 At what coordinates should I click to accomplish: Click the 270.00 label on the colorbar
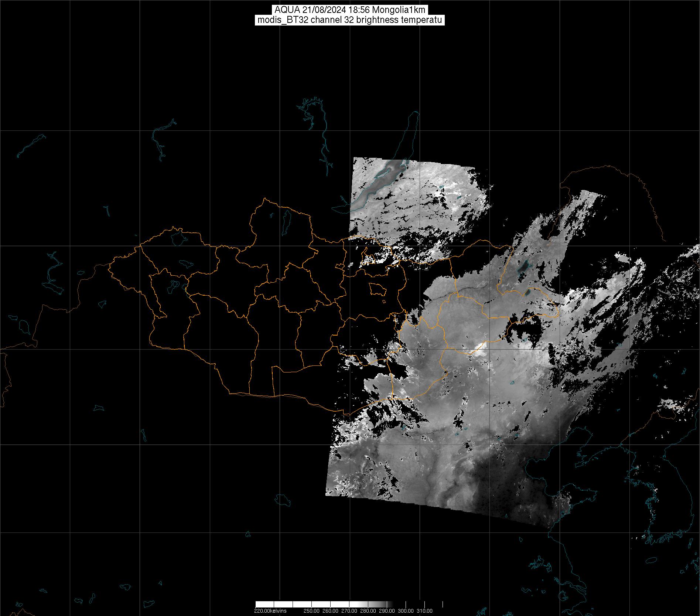[x=349, y=611]
